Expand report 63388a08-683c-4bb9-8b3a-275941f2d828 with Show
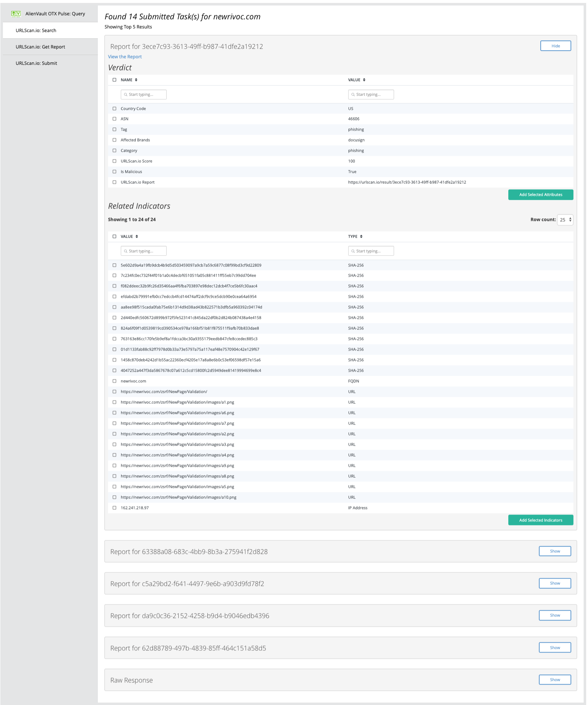The width and height of the screenshot is (588, 705). (x=555, y=551)
